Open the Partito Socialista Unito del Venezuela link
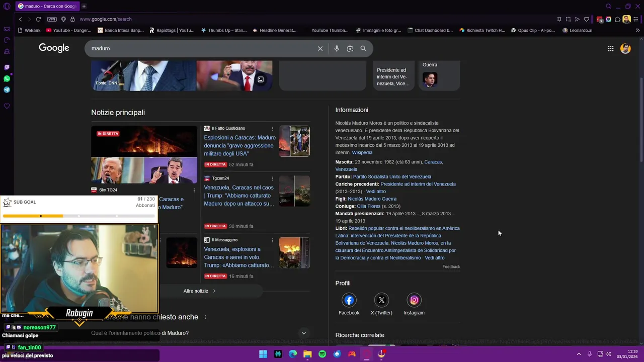Image resolution: width=644 pixels, height=362 pixels. [392, 176]
